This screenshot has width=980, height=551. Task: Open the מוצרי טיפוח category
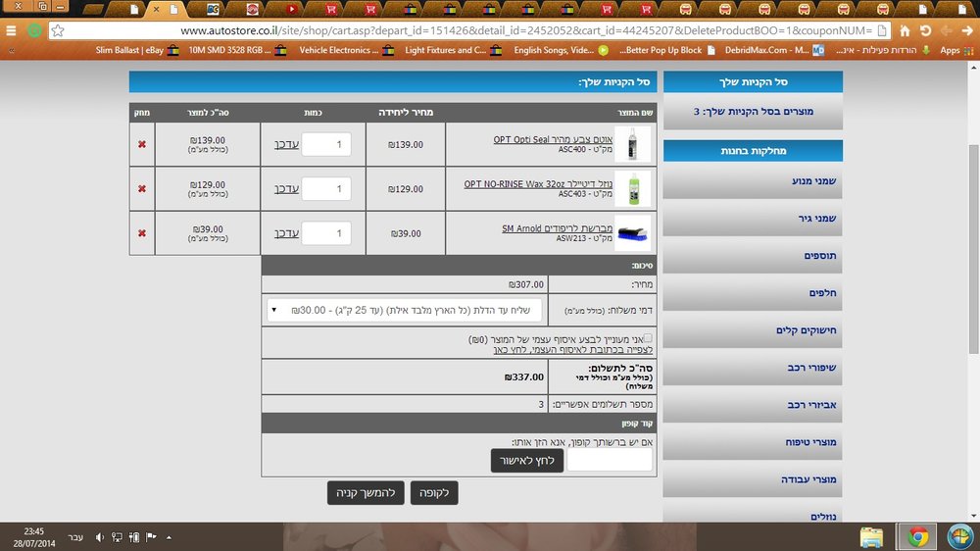pyautogui.click(x=753, y=442)
